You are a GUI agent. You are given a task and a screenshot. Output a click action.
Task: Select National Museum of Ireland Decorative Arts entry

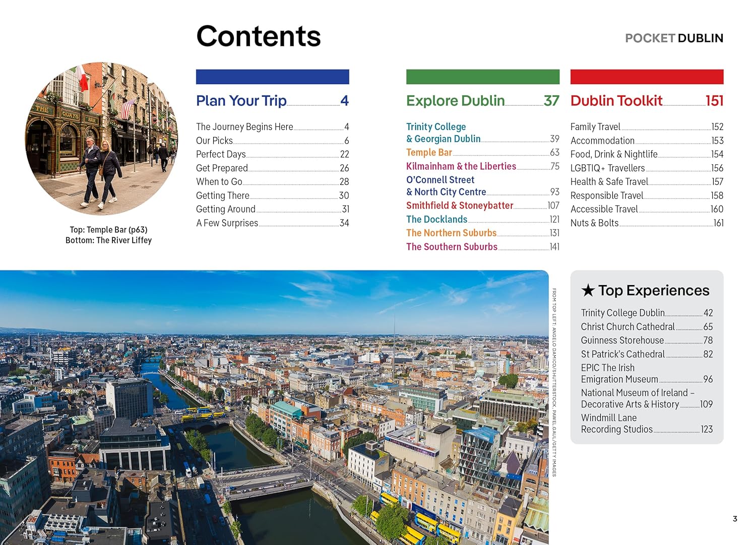647,398
